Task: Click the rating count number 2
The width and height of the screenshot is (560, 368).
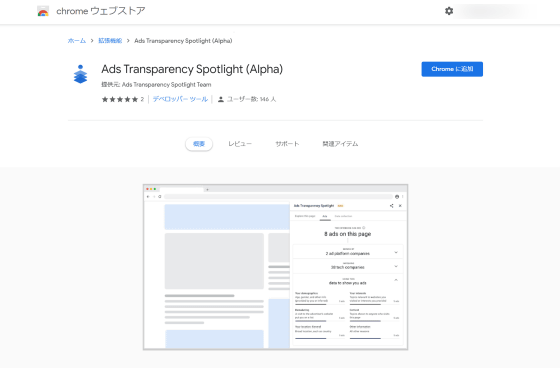Action: [142, 99]
